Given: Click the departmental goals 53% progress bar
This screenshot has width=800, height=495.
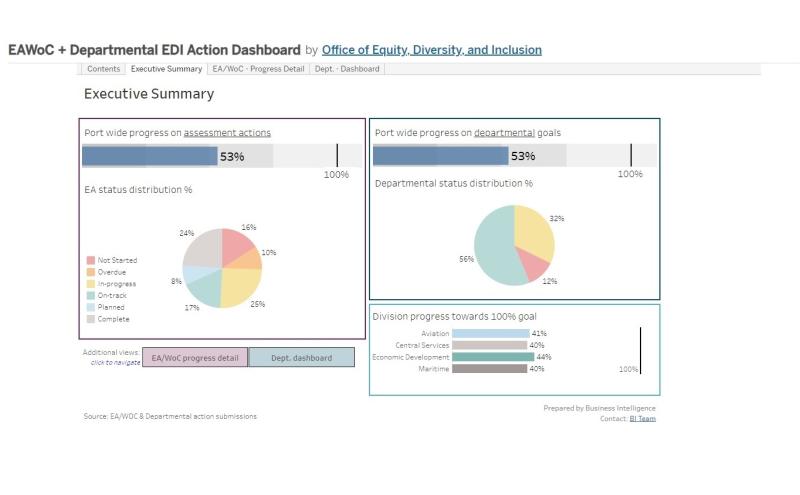Looking at the screenshot, I should click(441, 156).
